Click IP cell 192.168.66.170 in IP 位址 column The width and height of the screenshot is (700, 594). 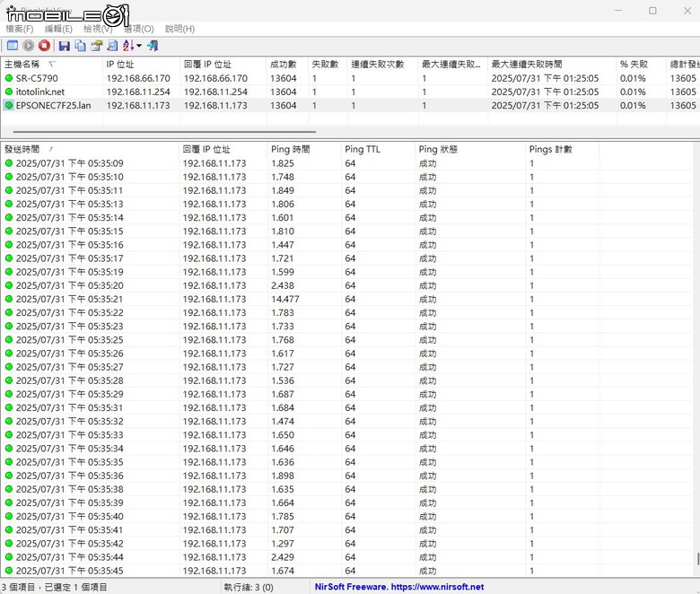point(138,78)
